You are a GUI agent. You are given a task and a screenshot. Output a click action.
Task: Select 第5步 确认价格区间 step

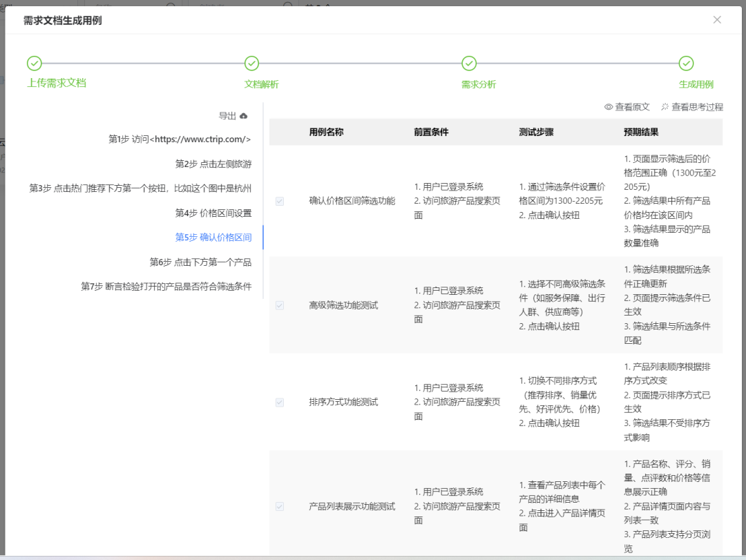[x=213, y=238]
